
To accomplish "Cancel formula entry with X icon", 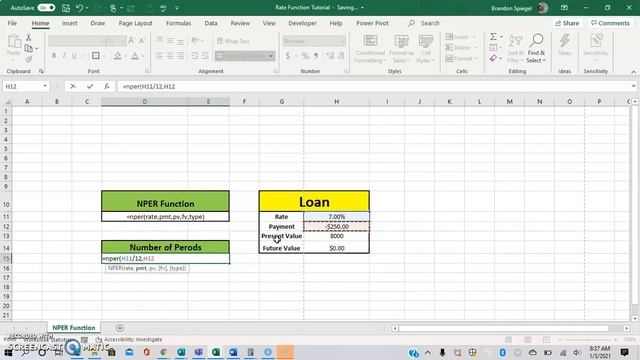I will coord(73,86).
